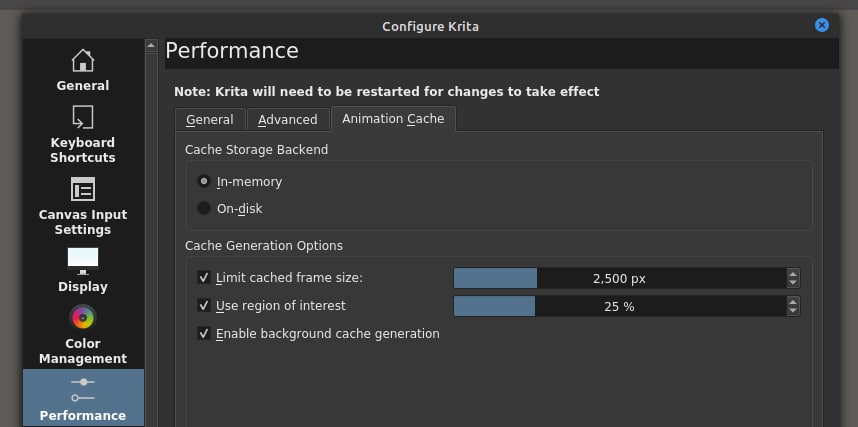Click the Configure Krita title text
This screenshot has width=858, height=427.
pyautogui.click(x=430, y=26)
